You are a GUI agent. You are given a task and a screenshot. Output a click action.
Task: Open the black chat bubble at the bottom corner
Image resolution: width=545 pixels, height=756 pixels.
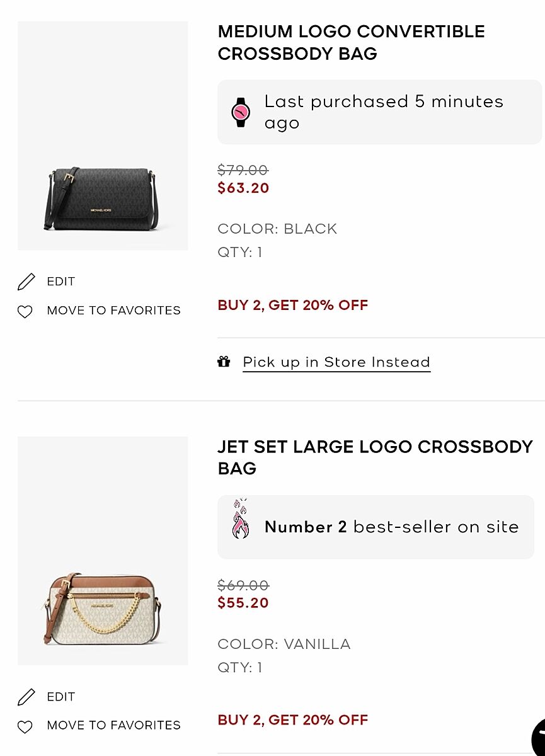click(x=539, y=738)
